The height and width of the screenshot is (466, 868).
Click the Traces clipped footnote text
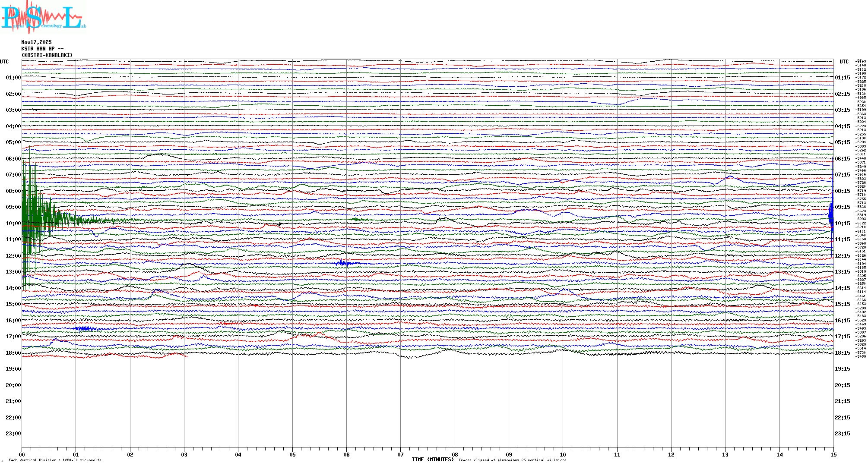click(512, 460)
